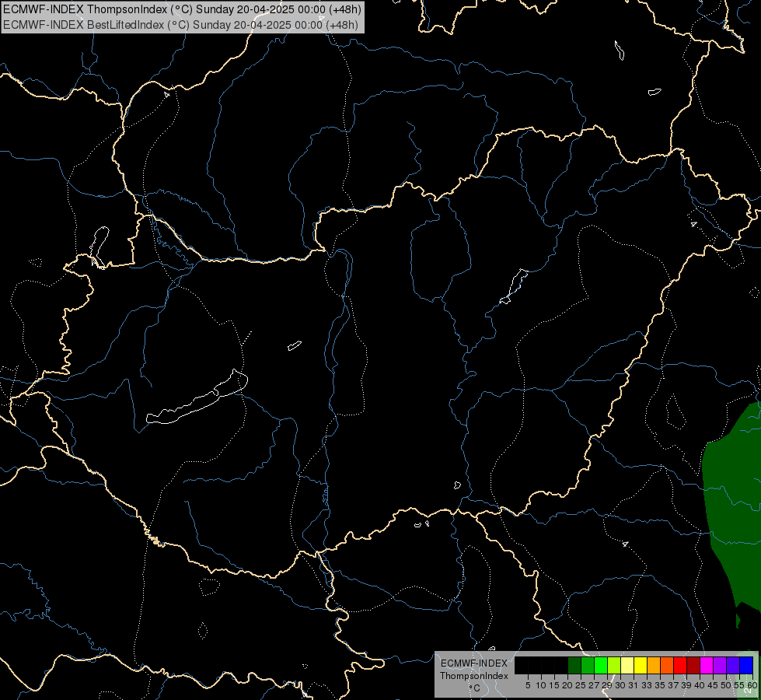Screen dimensions: 761x700
Task: Pick the bright green 27–29 legend swatch
Action: (601, 665)
